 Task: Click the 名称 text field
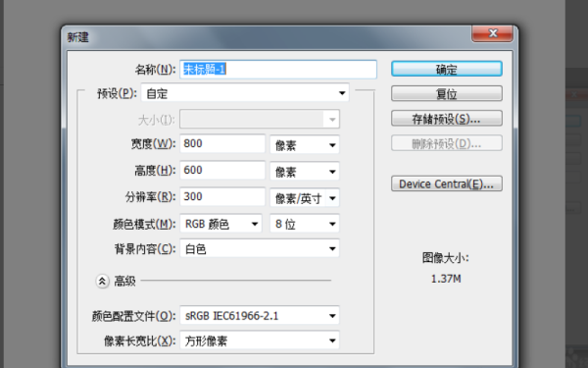click(x=278, y=70)
